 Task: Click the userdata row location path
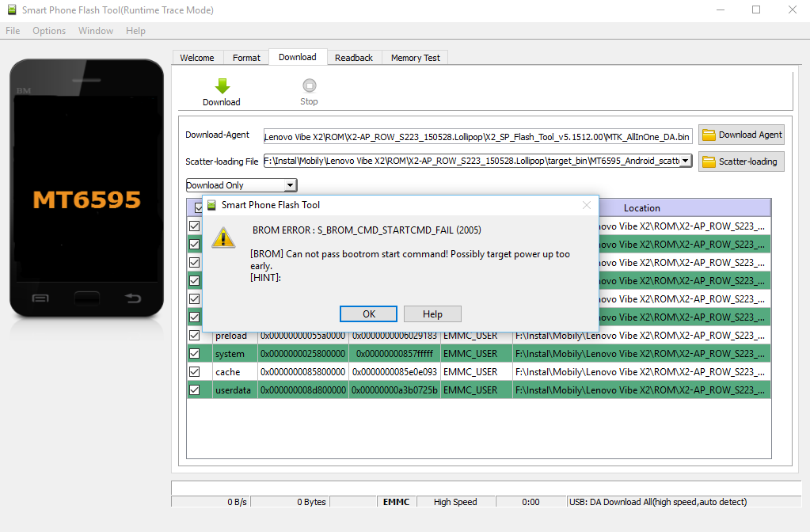point(641,390)
